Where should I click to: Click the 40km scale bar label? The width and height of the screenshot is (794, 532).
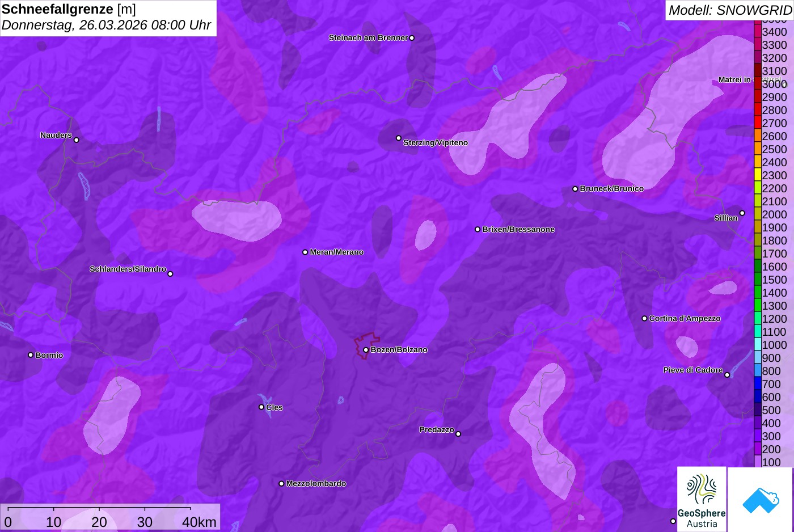(199, 522)
